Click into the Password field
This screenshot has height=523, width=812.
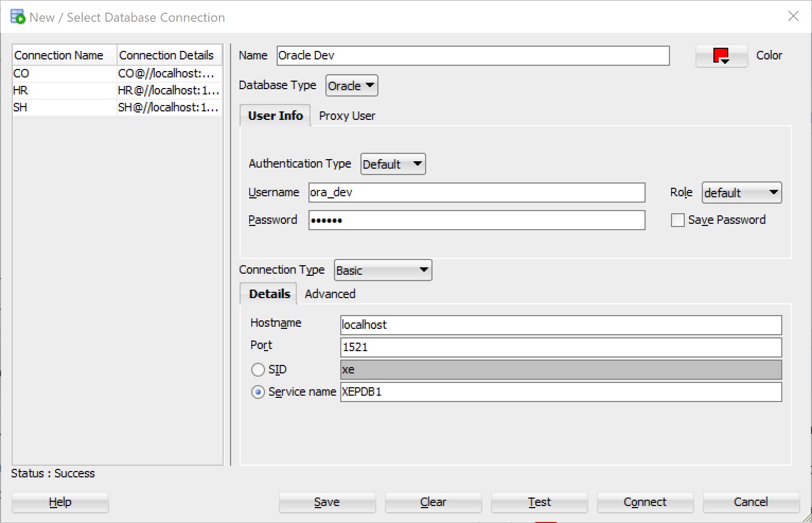(x=476, y=220)
